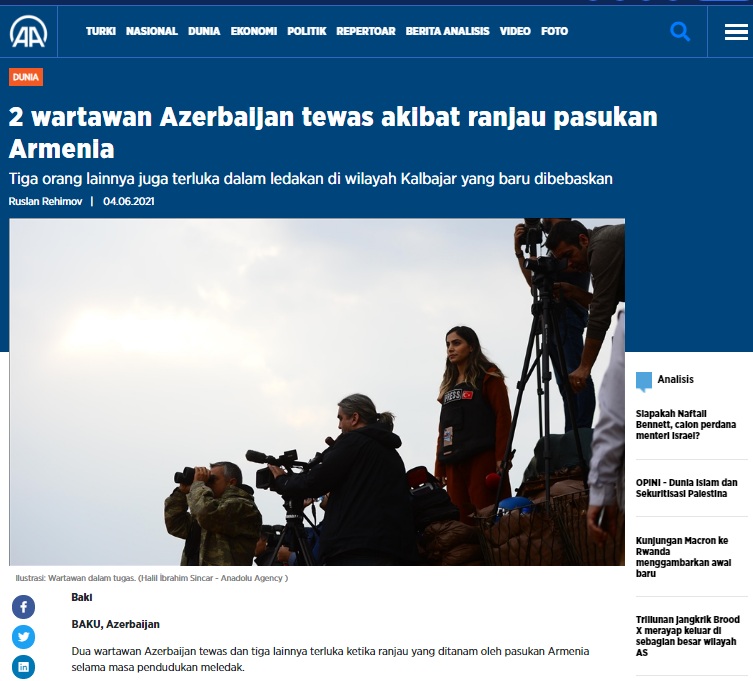753x681 pixels.
Task: Share the article on LinkedIn
Action: click(24, 667)
